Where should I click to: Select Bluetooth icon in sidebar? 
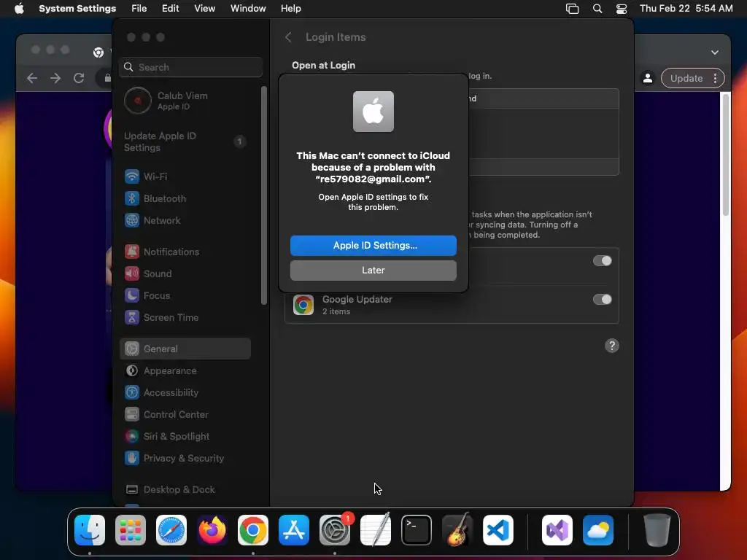pyautogui.click(x=132, y=198)
